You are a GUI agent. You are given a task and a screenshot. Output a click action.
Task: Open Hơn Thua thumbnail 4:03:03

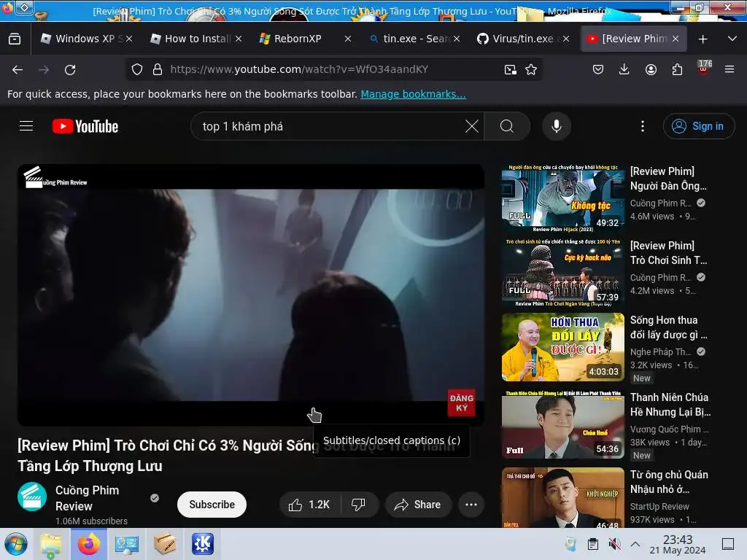coord(562,346)
